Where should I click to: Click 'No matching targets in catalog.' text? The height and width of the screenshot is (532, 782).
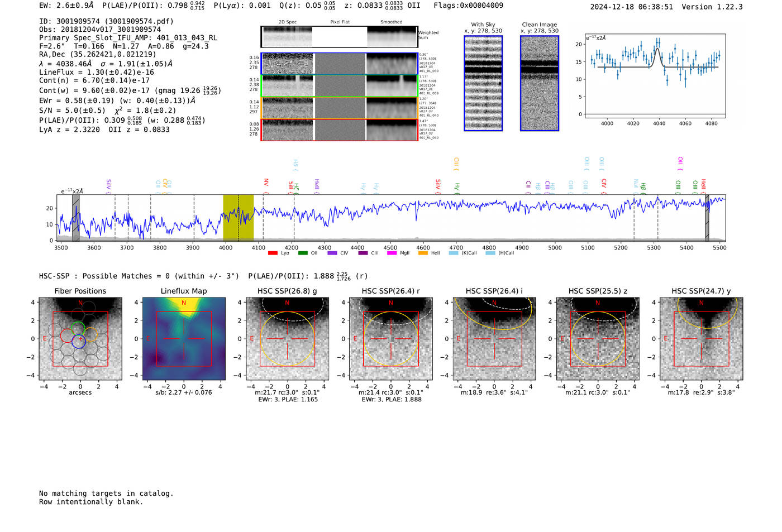click(x=106, y=493)
